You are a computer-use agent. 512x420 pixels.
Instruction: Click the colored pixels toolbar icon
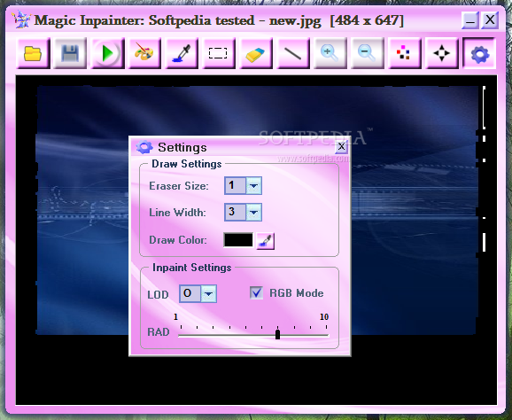point(404,53)
